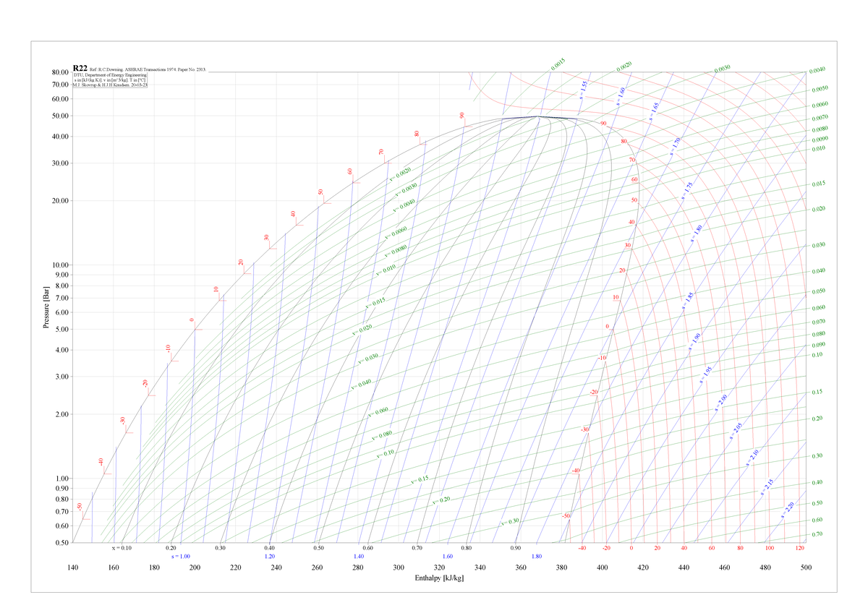Select the DTU Department of Energy Engineering text
Image resolution: width=868 pixels, height=613 pixels.
coord(110,74)
